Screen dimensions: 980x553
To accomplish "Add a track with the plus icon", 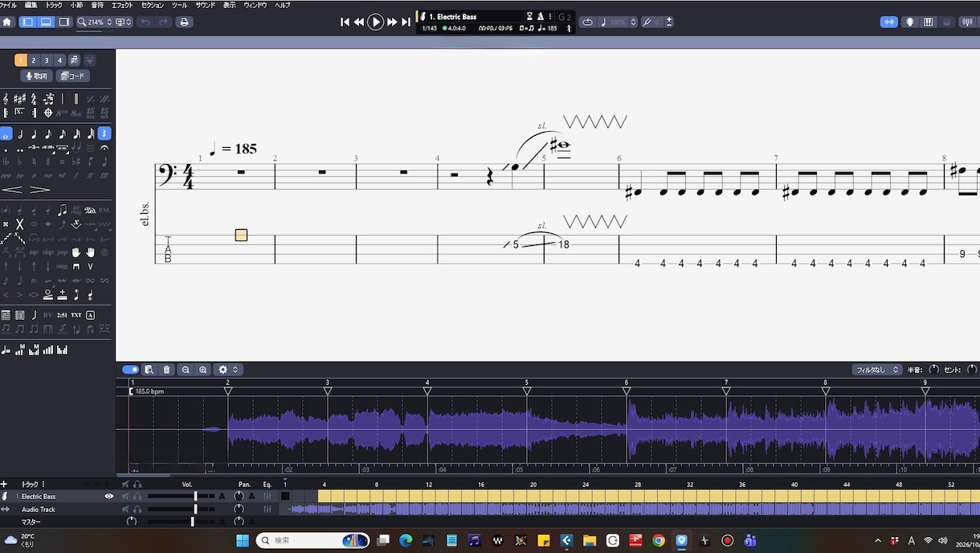I will pos(4,485).
